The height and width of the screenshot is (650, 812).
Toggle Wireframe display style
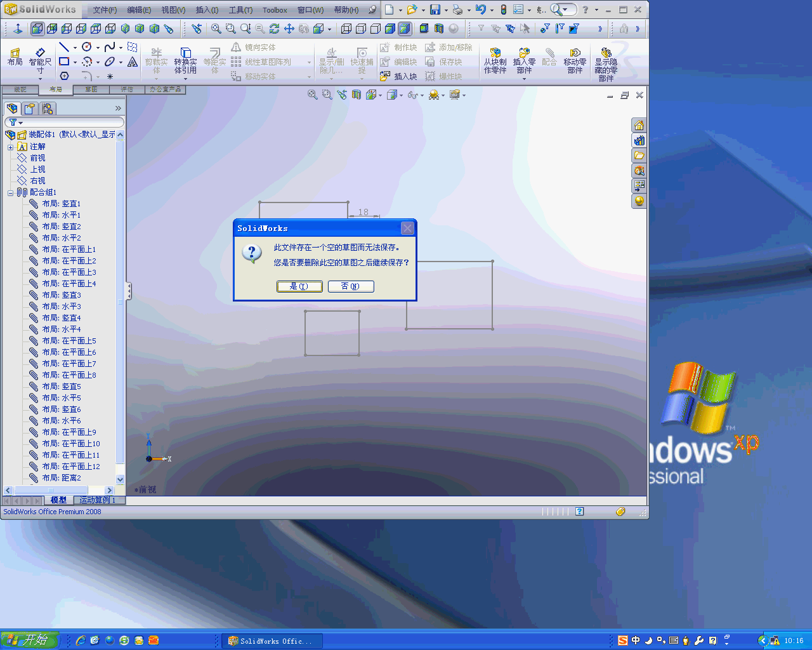[x=346, y=29]
